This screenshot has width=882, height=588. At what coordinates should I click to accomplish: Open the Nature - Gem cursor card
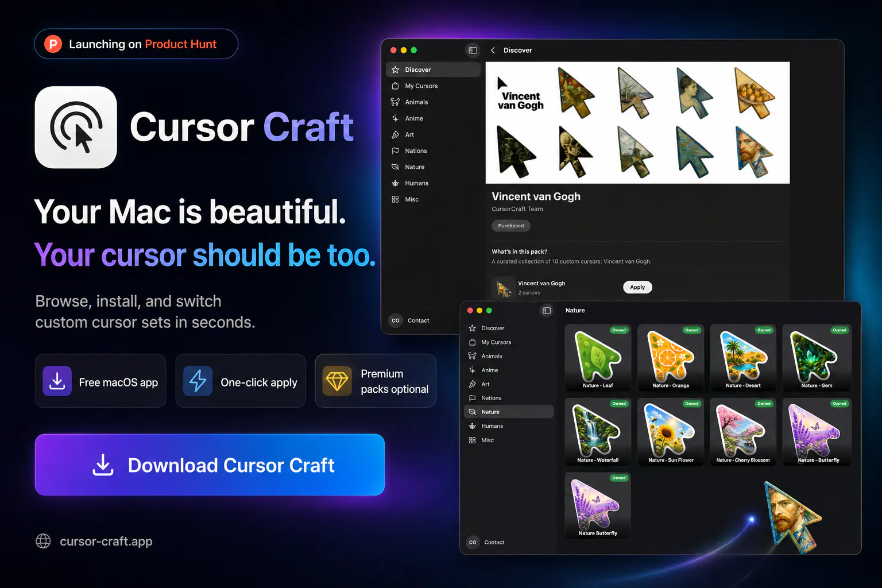pyautogui.click(x=817, y=358)
